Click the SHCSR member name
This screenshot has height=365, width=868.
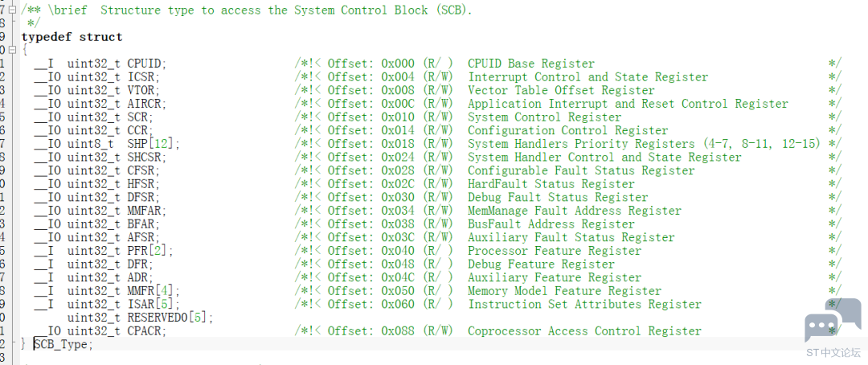[x=145, y=157]
